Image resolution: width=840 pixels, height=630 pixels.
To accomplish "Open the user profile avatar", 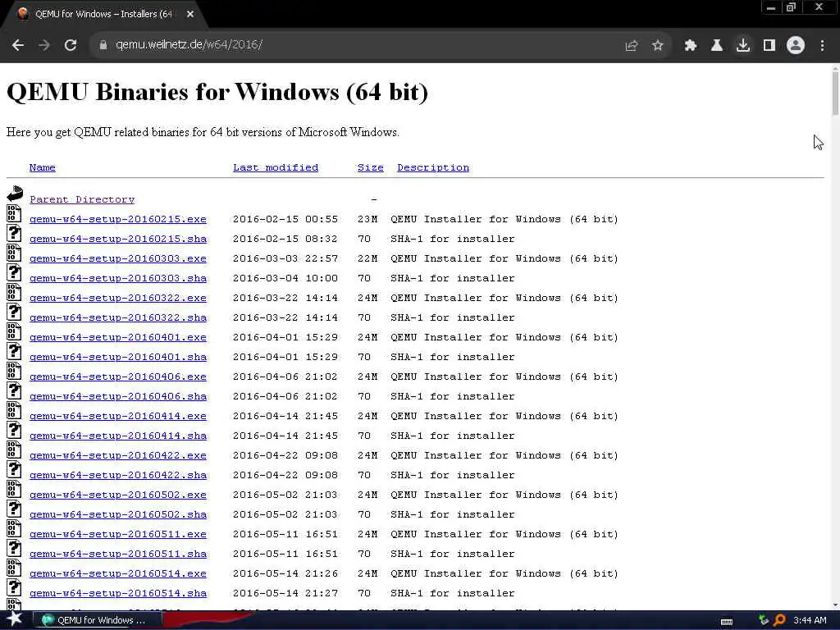I will (x=796, y=46).
